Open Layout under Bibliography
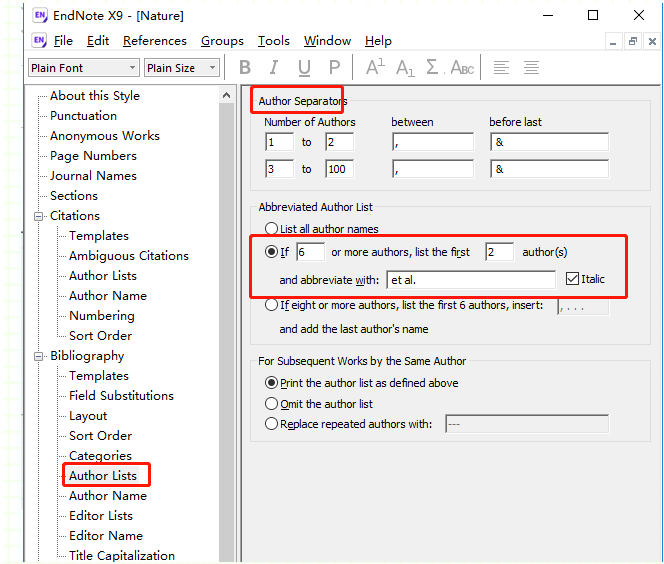 click(x=88, y=415)
